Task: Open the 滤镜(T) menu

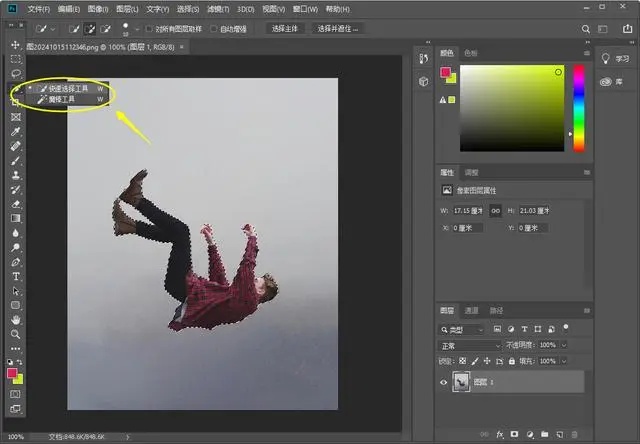Action: pos(218,8)
